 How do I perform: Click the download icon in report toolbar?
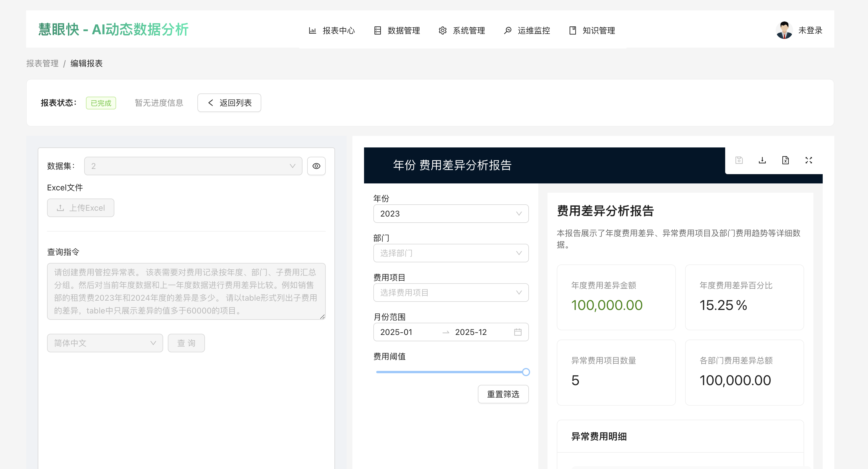[762, 160]
